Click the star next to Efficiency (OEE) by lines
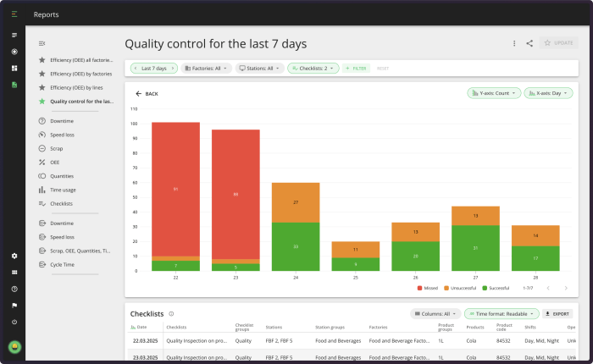The height and width of the screenshot is (364, 593). click(x=42, y=87)
